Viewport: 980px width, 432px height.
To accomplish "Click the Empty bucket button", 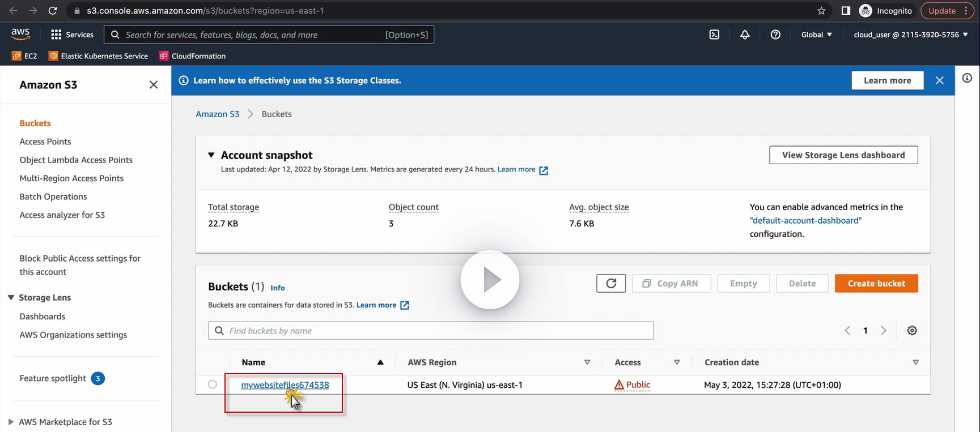I will click(x=744, y=284).
